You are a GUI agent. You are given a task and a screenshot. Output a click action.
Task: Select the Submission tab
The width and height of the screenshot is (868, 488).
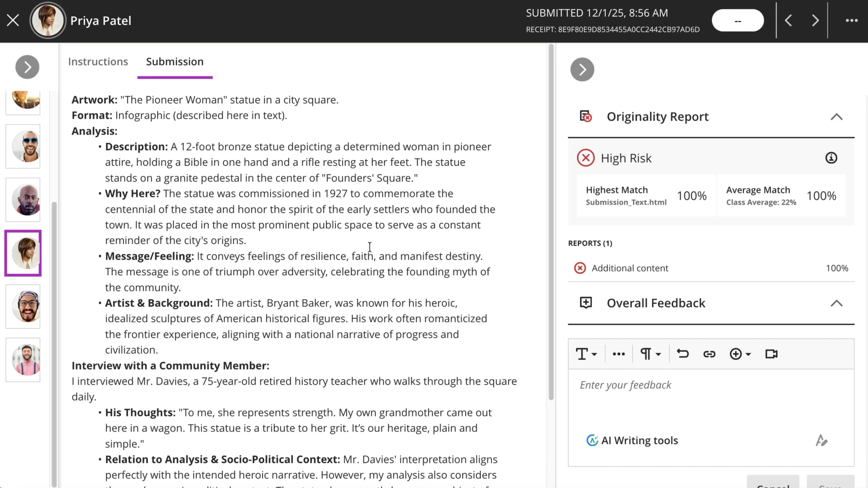pos(175,62)
